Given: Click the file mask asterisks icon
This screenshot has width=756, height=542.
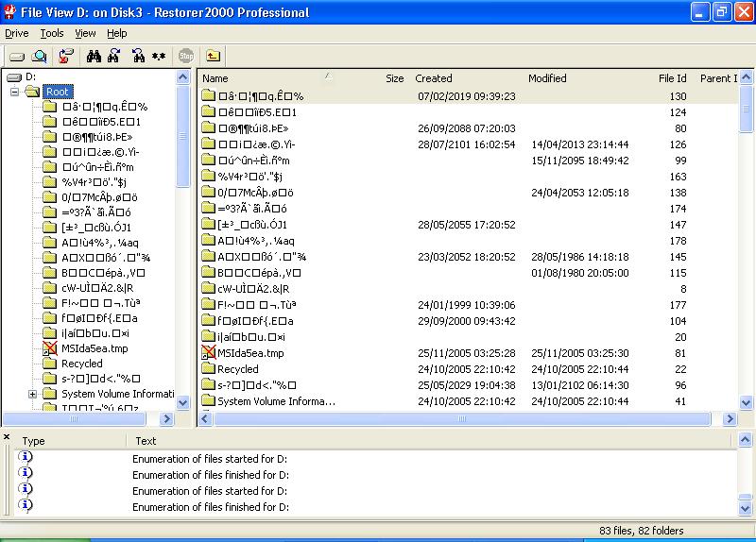Looking at the screenshot, I should 159,57.
